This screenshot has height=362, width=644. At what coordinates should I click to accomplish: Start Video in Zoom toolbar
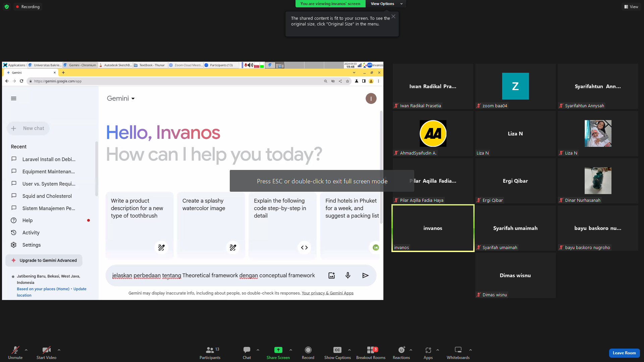pyautogui.click(x=46, y=353)
